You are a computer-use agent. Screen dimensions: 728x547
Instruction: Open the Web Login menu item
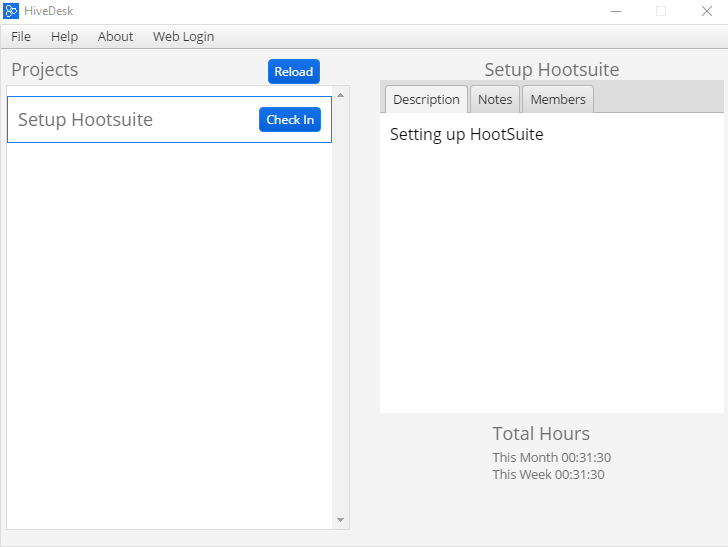coord(183,37)
